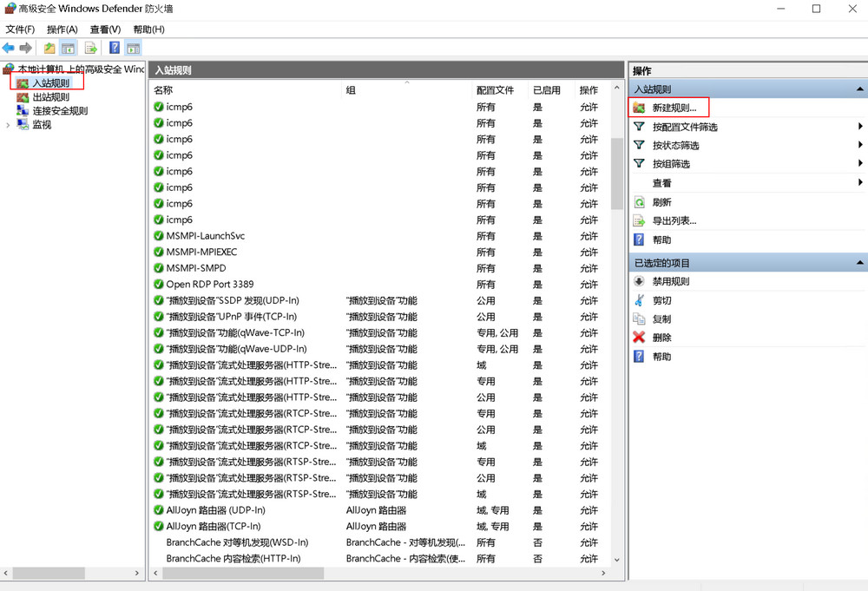
Task: Open 按组筛选 submenu
Action: 748,164
